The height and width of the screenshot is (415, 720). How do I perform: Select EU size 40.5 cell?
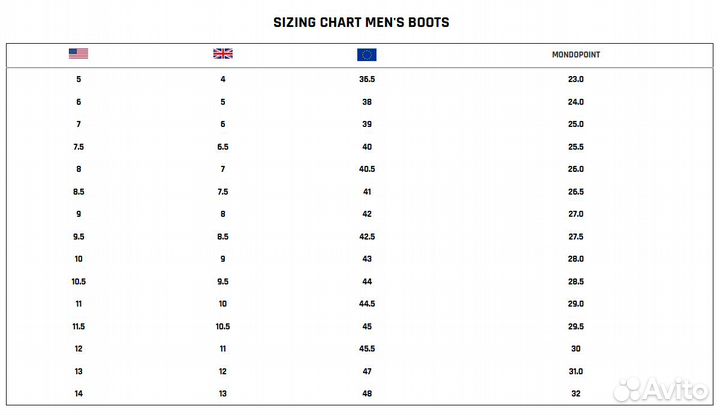pyautogui.click(x=367, y=169)
